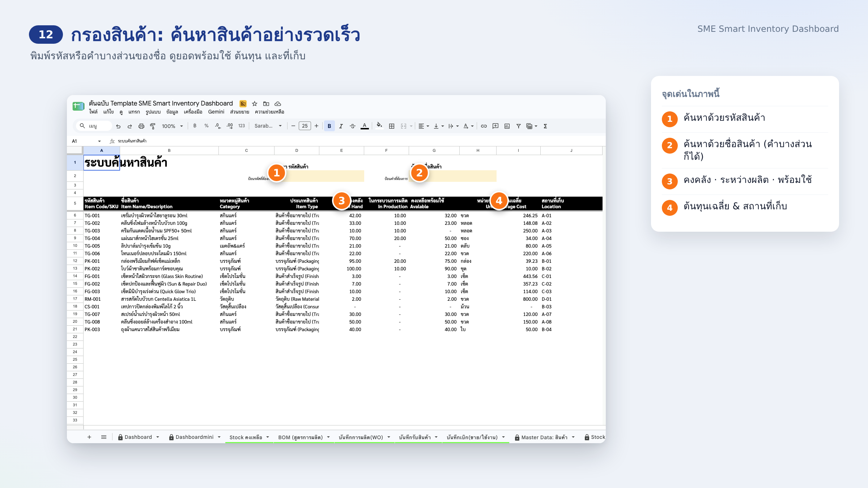The image size is (868, 488).
Task: Open the horizontal align dropdown
Action: point(424,126)
